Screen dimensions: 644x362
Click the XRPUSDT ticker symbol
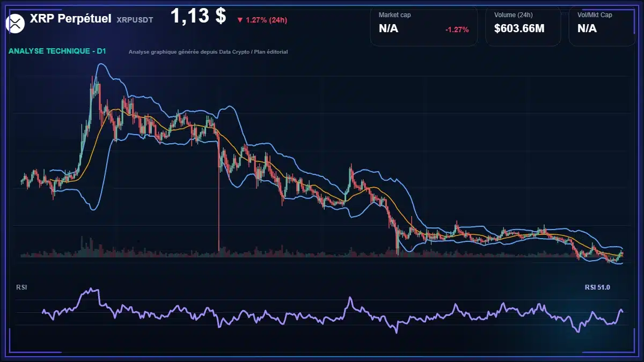pyautogui.click(x=135, y=20)
